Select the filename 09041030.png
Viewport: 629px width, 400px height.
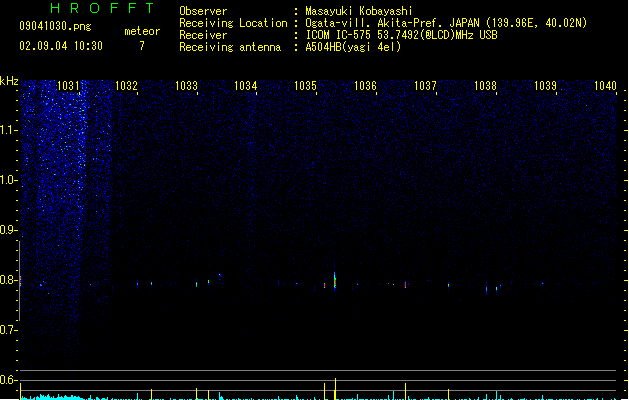(55, 26)
